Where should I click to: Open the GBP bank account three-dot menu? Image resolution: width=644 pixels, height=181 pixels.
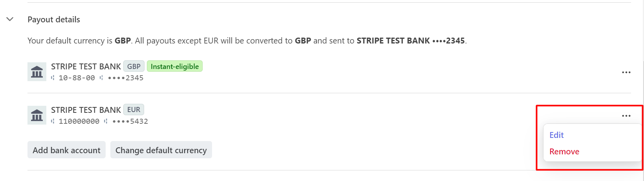coord(626,72)
